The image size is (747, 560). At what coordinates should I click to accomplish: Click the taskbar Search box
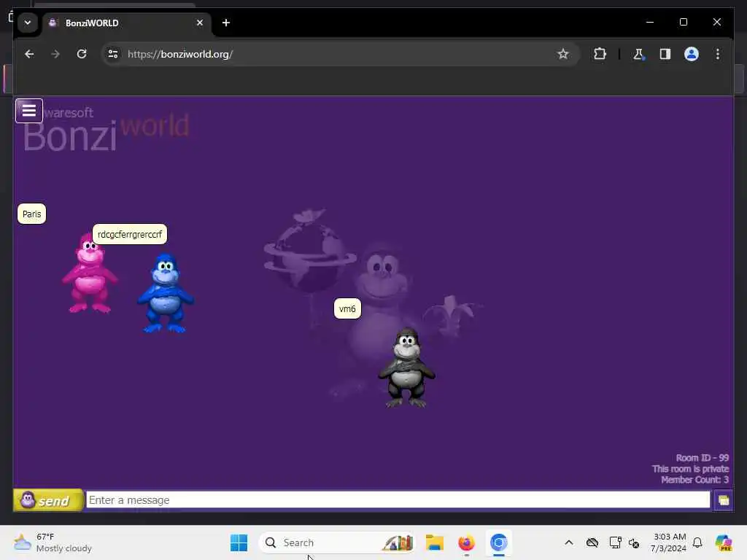point(337,542)
